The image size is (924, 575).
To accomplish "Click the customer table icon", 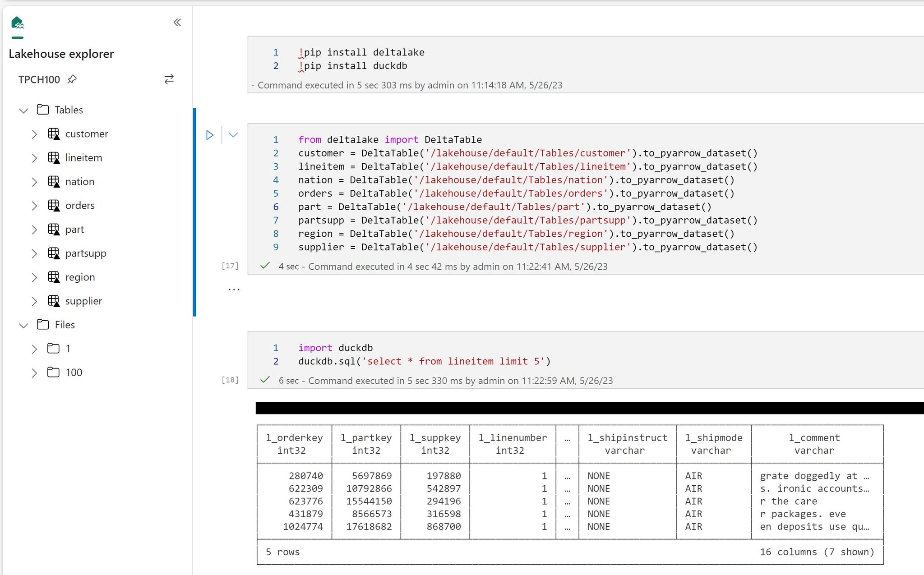I will pyautogui.click(x=54, y=134).
